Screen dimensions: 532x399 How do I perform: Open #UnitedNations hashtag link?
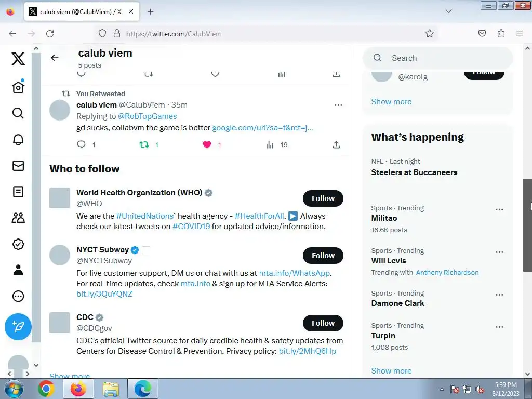coord(145,216)
